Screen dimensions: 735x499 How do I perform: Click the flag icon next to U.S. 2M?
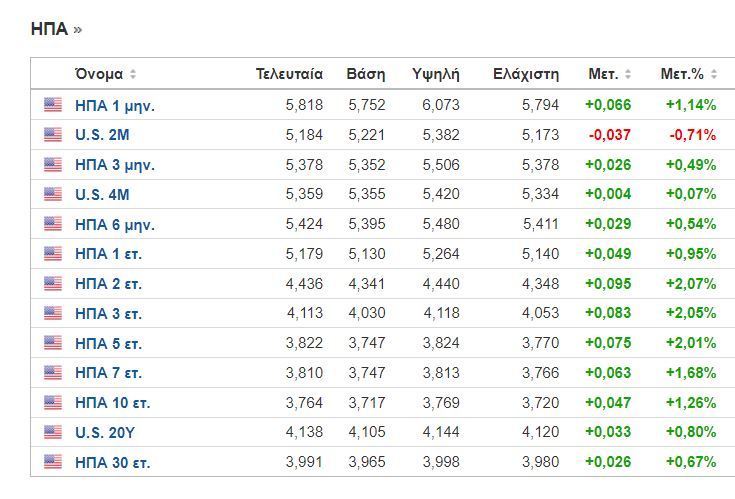click(53, 135)
